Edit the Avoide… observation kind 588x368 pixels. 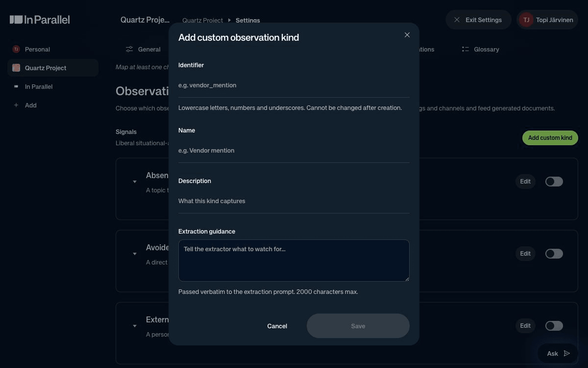[525, 254]
